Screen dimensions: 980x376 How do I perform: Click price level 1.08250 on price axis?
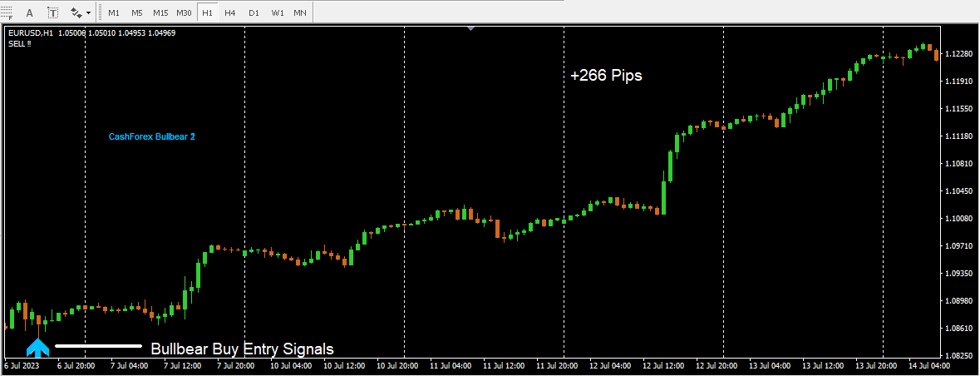[x=958, y=354]
